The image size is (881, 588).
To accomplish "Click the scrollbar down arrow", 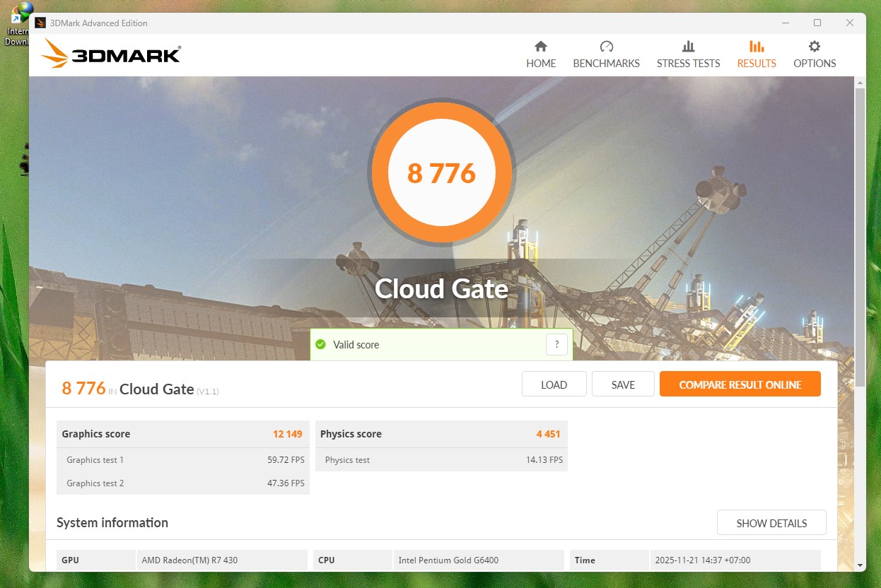I will [x=860, y=565].
